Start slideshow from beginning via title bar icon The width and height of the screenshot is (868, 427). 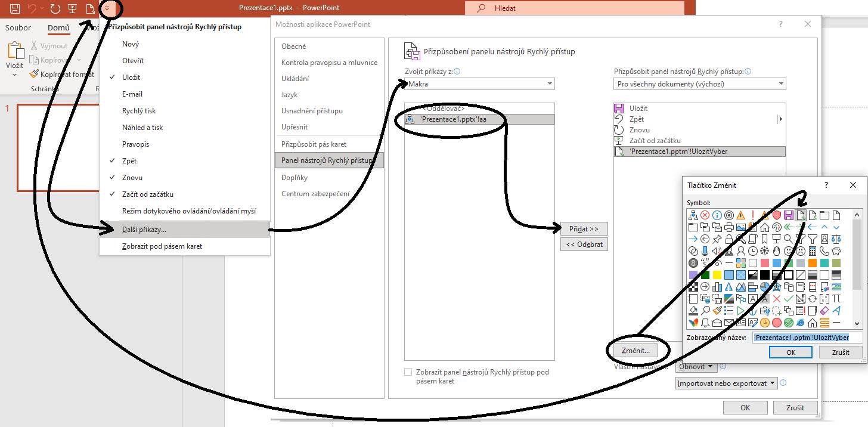tap(73, 8)
